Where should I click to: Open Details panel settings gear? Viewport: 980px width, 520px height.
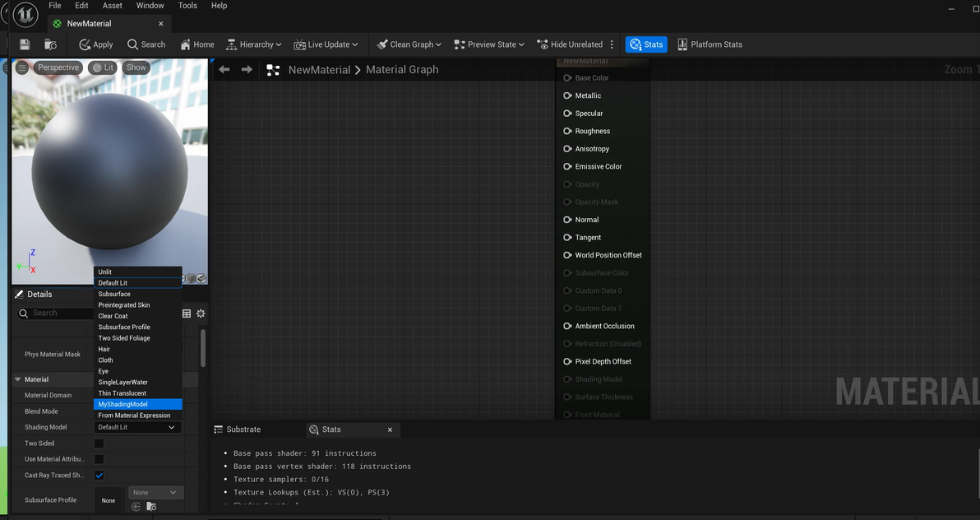coord(201,313)
